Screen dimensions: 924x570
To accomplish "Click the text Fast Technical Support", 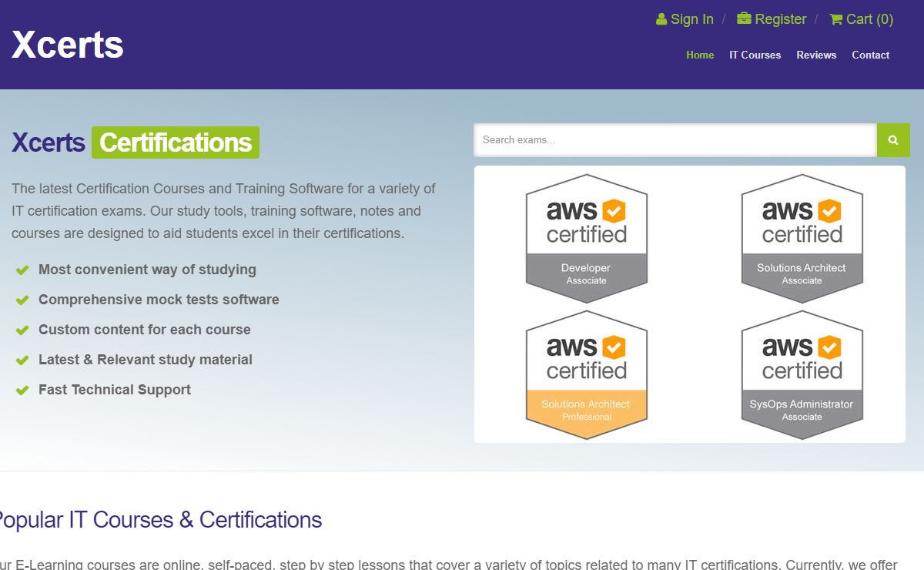I will (x=115, y=390).
